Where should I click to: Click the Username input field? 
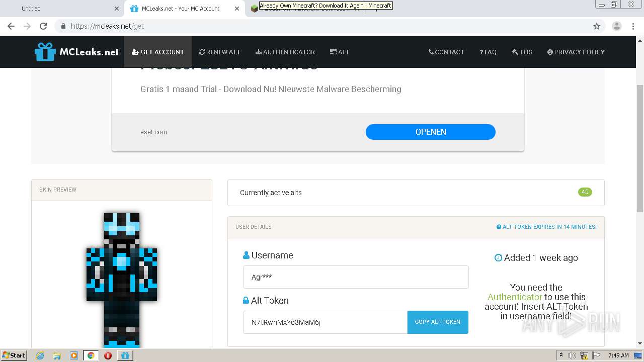[x=356, y=277]
